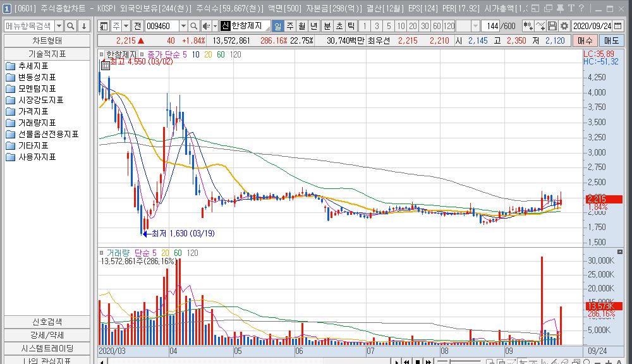
Task: Click the bottom fast-forward control
Action: click(x=428, y=361)
